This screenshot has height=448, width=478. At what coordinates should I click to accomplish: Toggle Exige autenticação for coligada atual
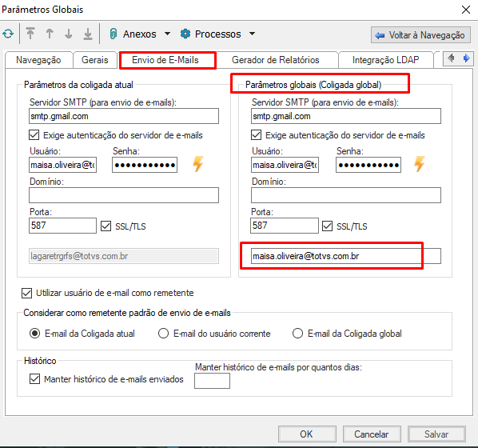coord(34,135)
